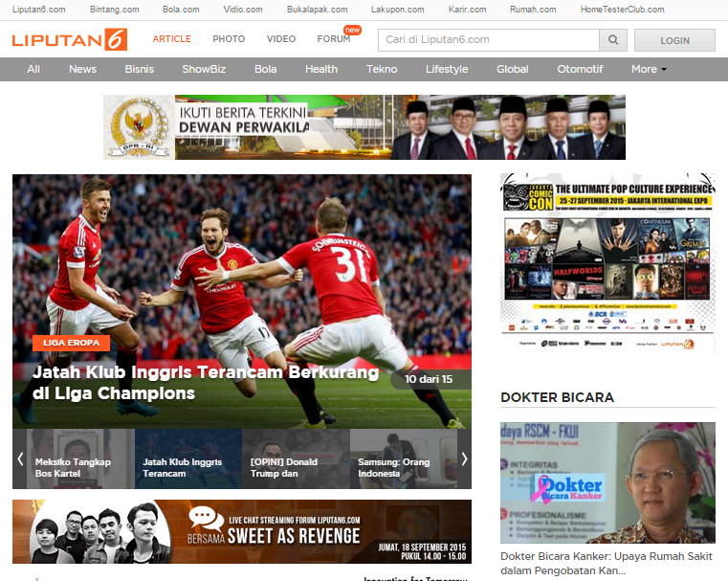Click the Jakarta Comic Con advertisement

[607, 262]
